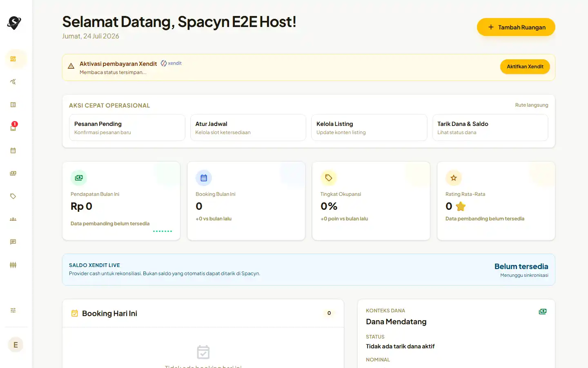
Task: Open the chat message icon in sidebar
Action: coord(13,242)
